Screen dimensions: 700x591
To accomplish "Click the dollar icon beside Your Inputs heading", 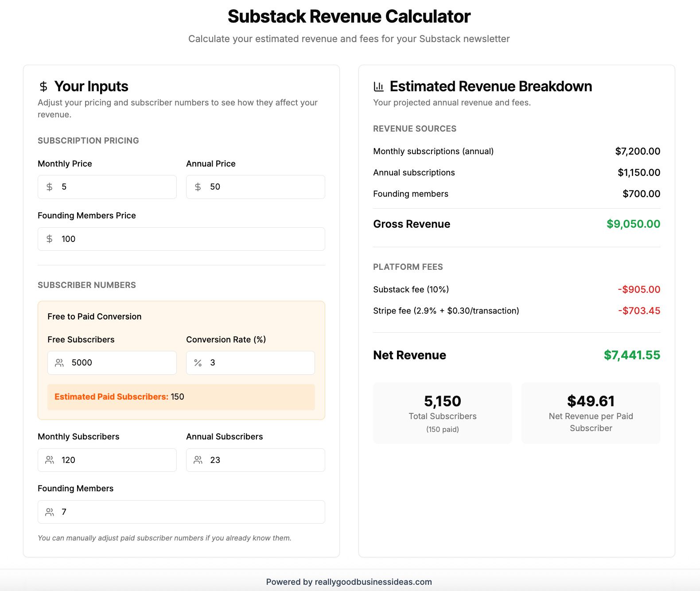I will tap(43, 86).
